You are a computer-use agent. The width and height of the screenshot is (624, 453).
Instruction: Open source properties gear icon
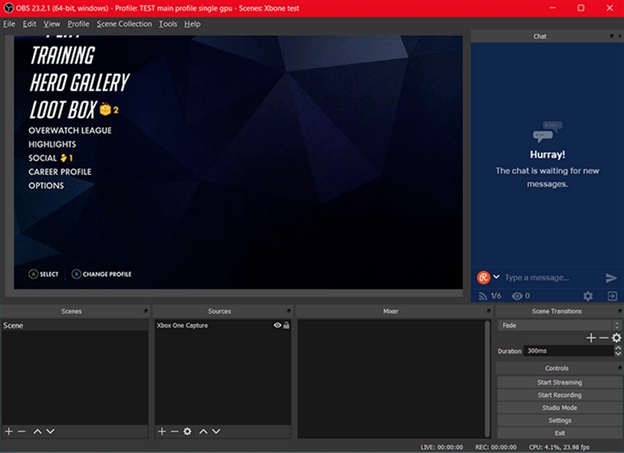point(187,432)
